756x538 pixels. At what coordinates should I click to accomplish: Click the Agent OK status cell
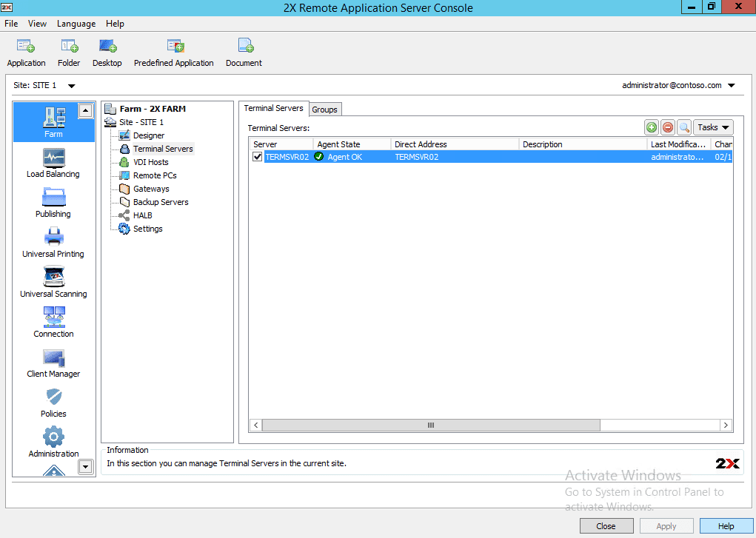(x=345, y=157)
